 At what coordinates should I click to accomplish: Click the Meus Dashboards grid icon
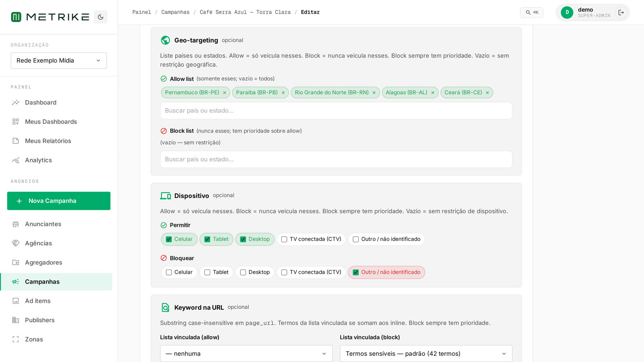[16, 121]
